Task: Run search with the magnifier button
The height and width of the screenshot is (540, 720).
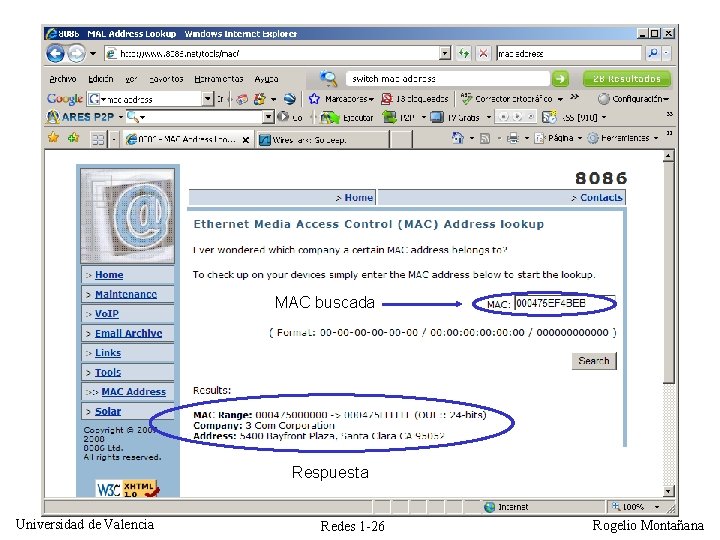Action: point(653,54)
